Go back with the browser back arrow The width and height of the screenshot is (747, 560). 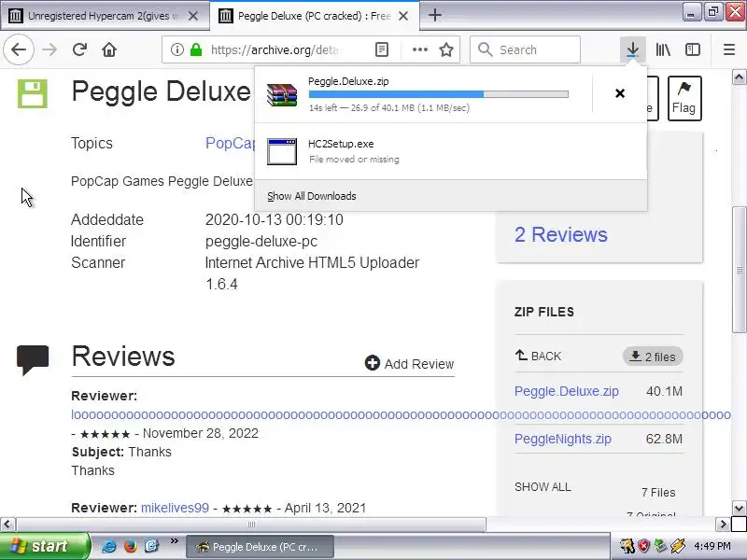point(19,49)
